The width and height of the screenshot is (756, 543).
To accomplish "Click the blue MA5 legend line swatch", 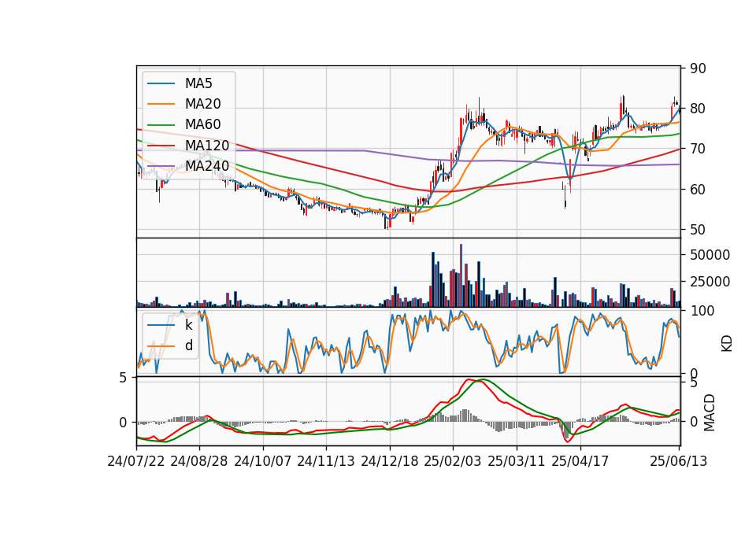I will [161, 83].
